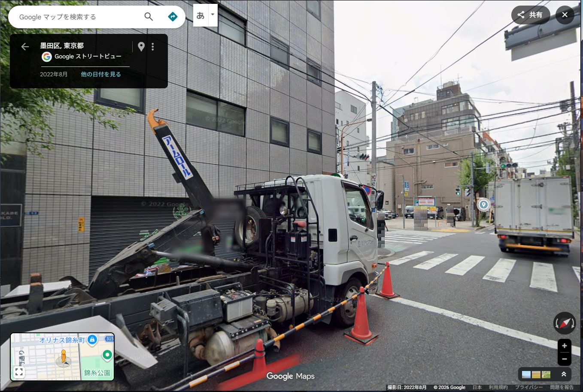The image size is (583, 392).
Task: Expand the imagery strip with the double chevron
Action: (x=564, y=374)
